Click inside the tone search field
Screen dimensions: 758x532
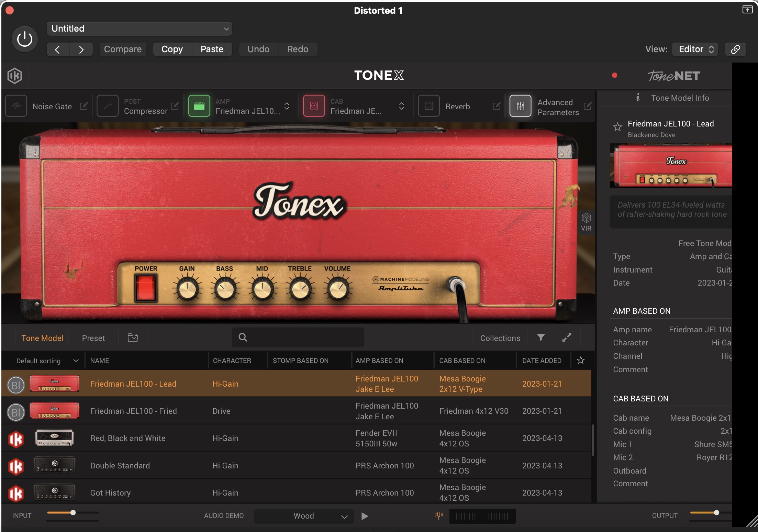(298, 337)
